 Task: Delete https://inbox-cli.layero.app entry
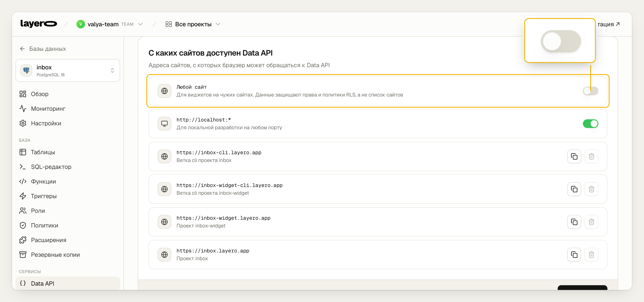pyautogui.click(x=591, y=156)
